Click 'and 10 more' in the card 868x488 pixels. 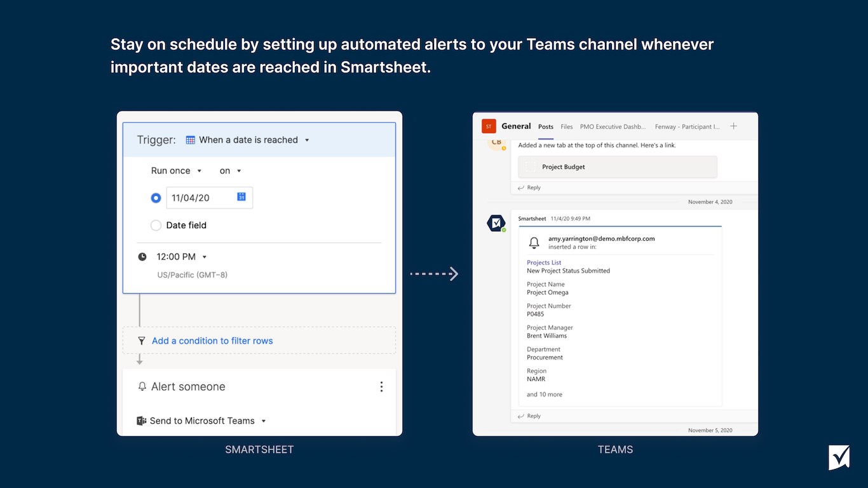click(545, 395)
